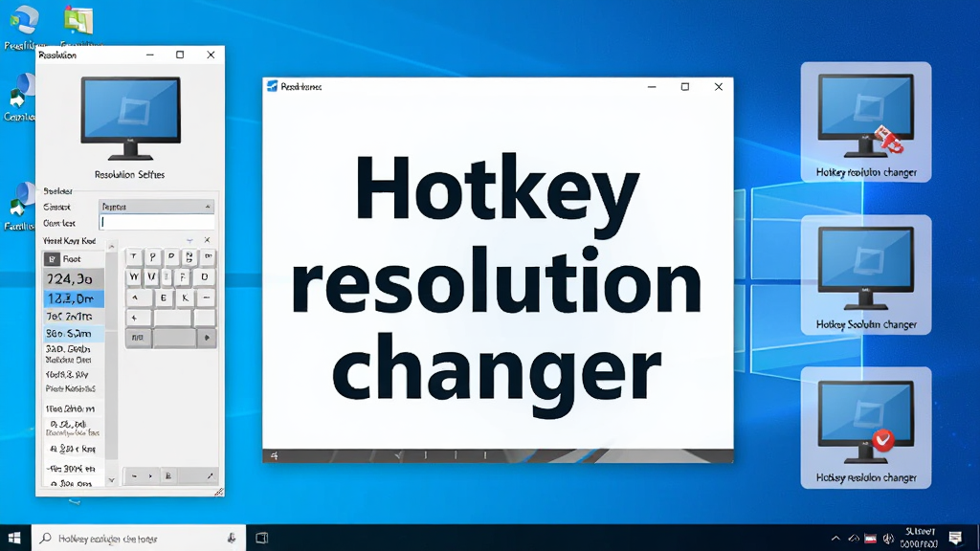Click the checkmark icon in main window status bar
This screenshot has height=551, width=980.
[398, 456]
